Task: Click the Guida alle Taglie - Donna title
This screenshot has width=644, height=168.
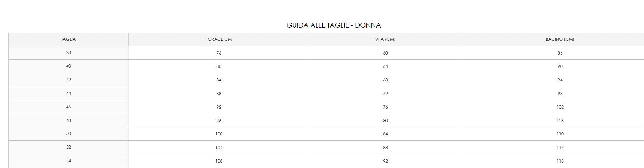Action: (x=333, y=25)
